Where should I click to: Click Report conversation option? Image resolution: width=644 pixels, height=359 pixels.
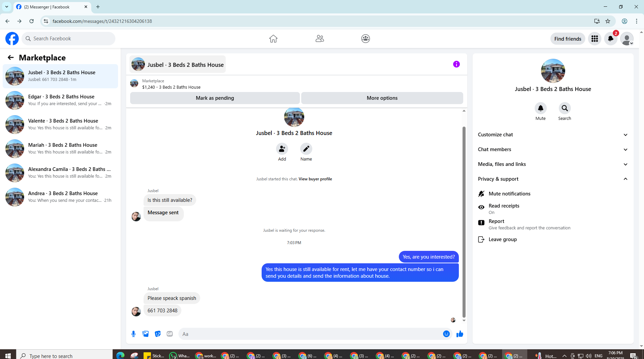[553, 224]
